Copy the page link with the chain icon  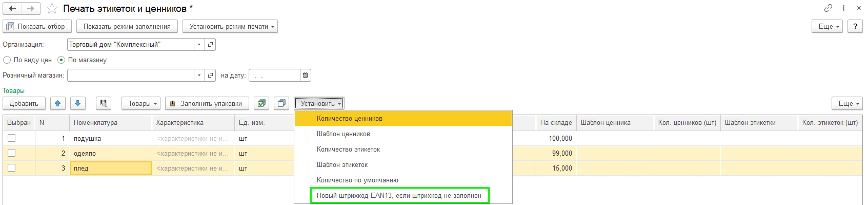[828, 8]
